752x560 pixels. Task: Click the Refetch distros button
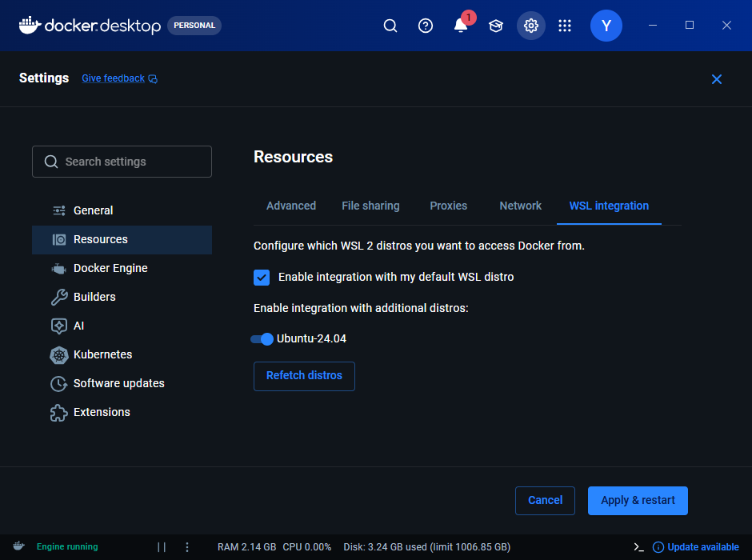click(x=304, y=376)
